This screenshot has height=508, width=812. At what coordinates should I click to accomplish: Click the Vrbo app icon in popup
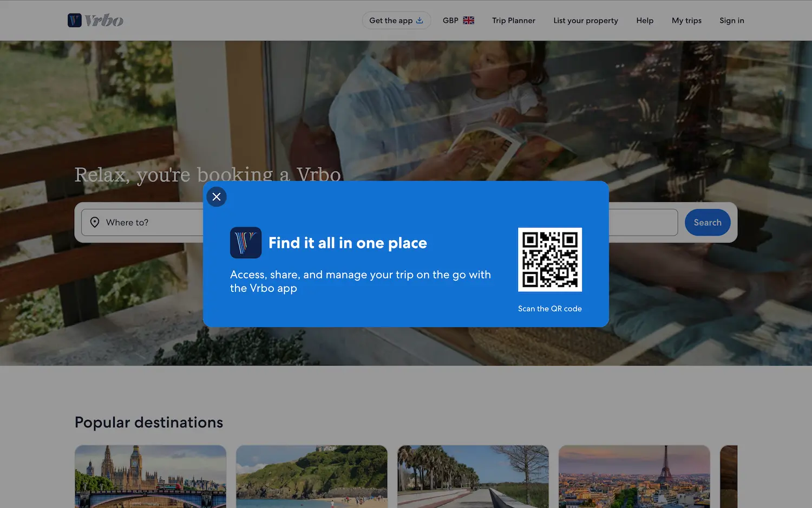(x=246, y=243)
